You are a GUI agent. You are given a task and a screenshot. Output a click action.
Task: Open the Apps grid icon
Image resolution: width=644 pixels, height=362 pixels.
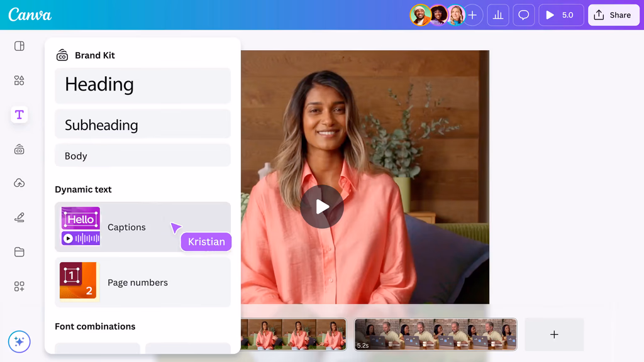(x=19, y=287)
